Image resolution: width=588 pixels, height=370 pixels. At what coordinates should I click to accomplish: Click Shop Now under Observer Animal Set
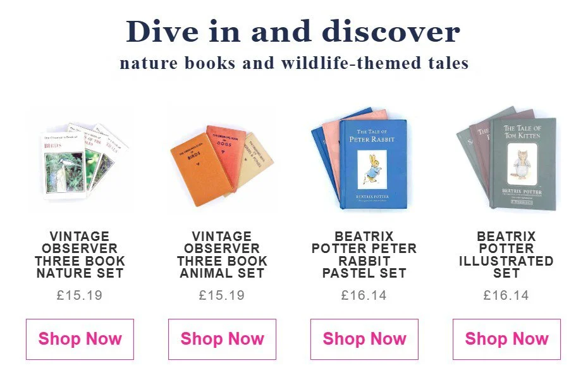(x=222, y=339)
